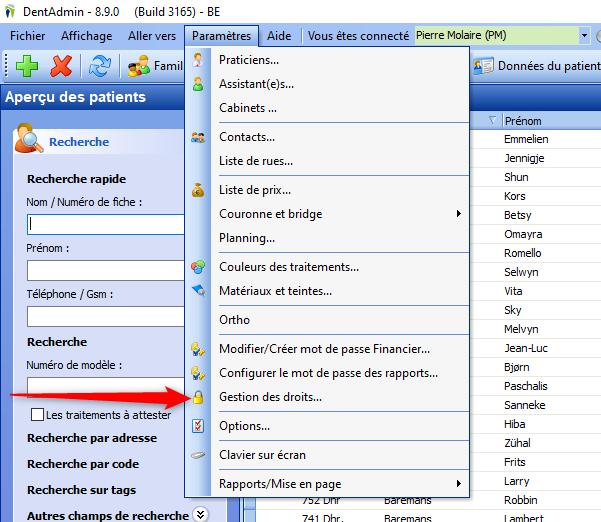The width and height of the screenshot is (601, 522).
Task: Open the Affichage menu
Action: [87, 36]
